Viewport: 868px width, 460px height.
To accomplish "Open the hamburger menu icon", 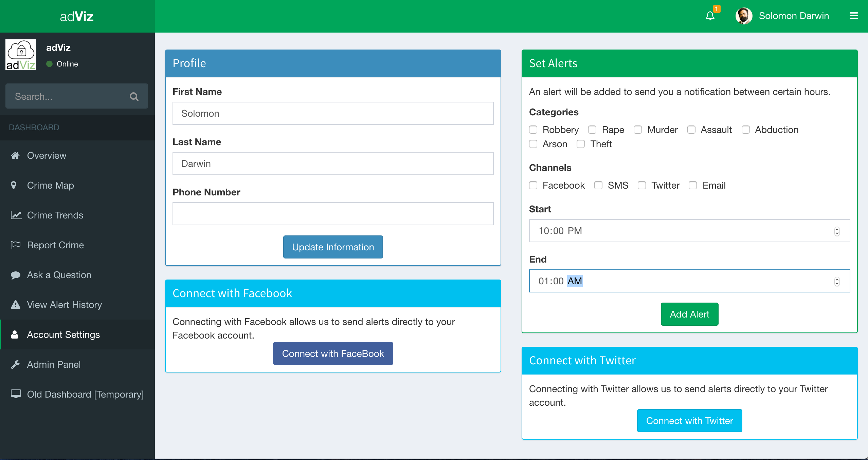I will (854, 16).
